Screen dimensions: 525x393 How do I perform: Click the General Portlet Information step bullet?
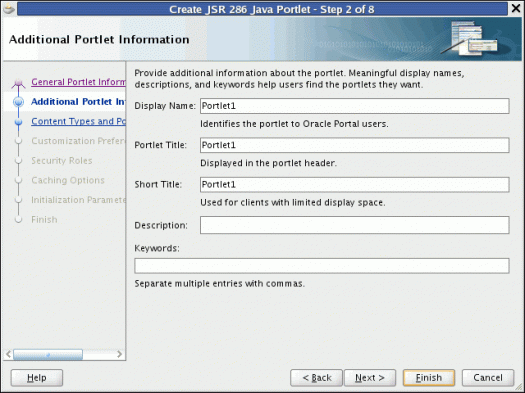pos(18,82)
